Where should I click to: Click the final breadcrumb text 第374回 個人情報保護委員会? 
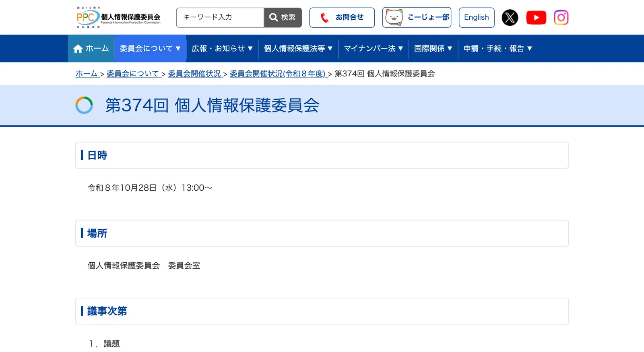coord(385,74)
